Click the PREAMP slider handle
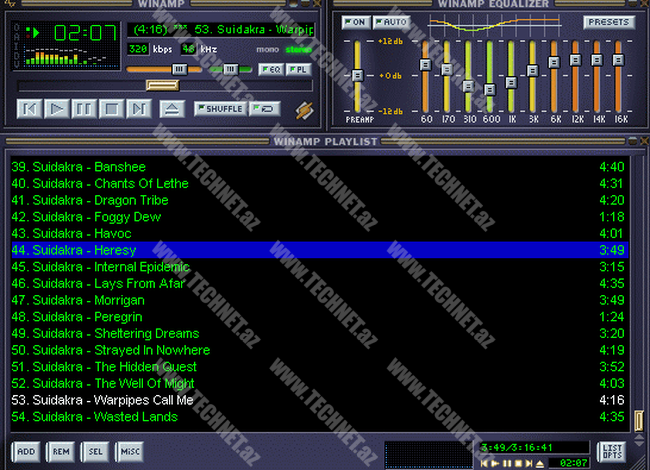The width and height of the screenshot is (650, 470). (x=356, y=76)
